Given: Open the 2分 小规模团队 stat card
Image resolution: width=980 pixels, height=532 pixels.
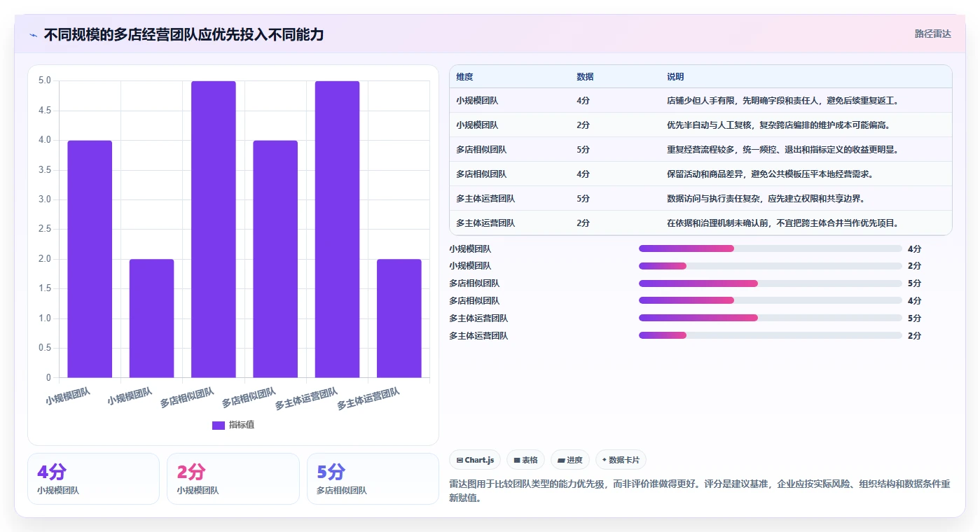Looking at the screenshot, I should point(233,479).
